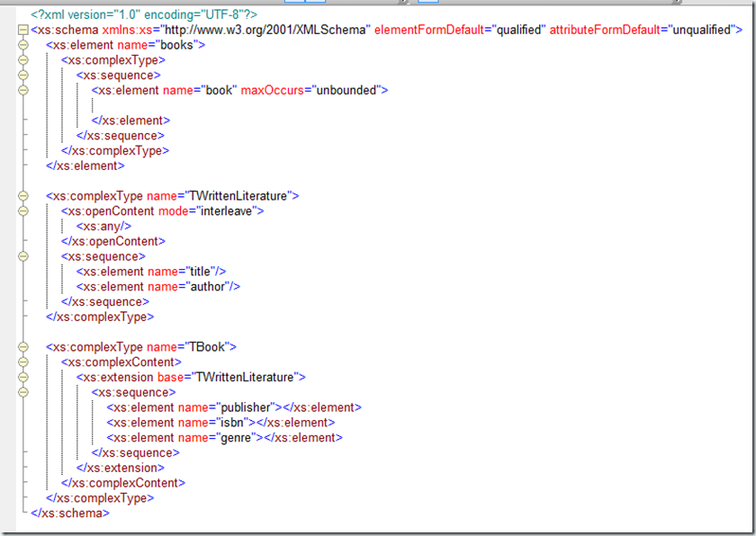Collapse the sequence containing title and author

click(23, 256)
